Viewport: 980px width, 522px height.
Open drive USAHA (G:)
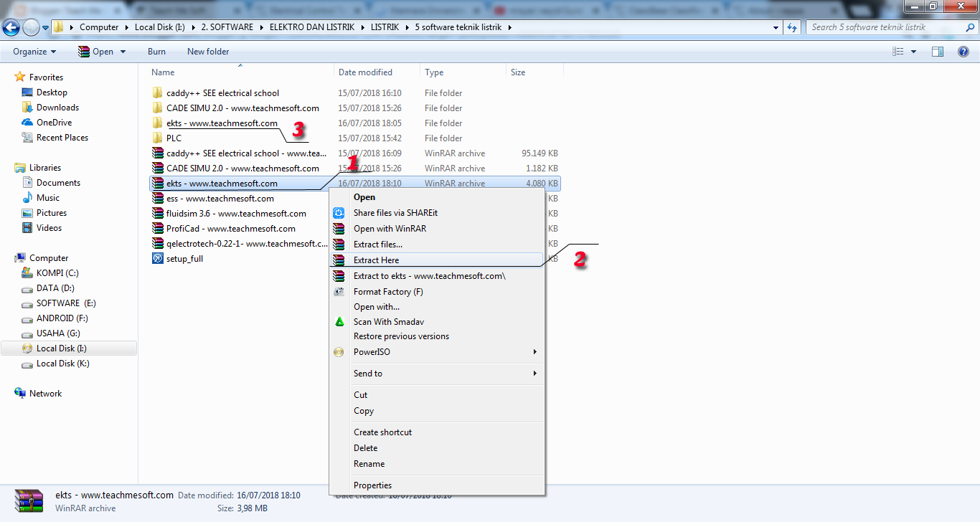[59, 333]
